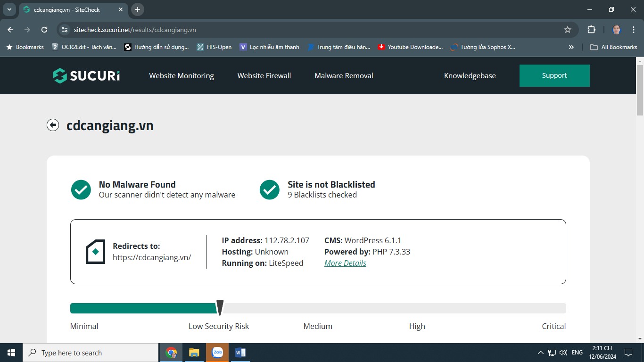Click the Low Security Risk label

[219, 326]
